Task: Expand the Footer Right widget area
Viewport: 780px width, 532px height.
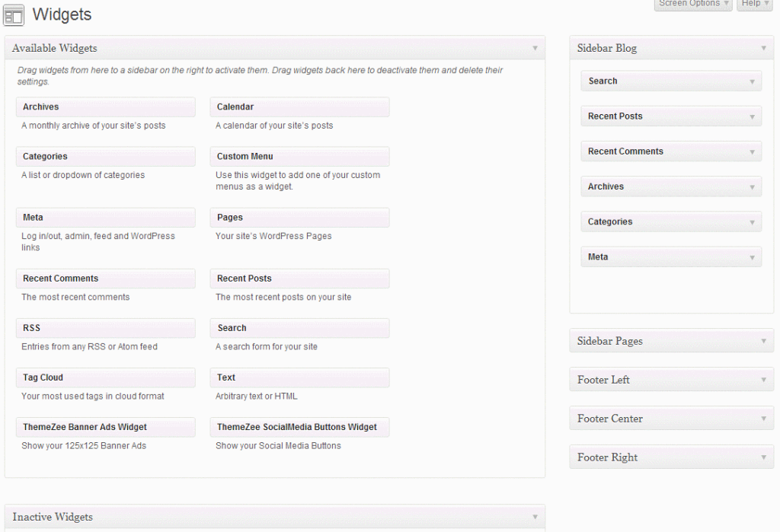Action: (763, 457)
